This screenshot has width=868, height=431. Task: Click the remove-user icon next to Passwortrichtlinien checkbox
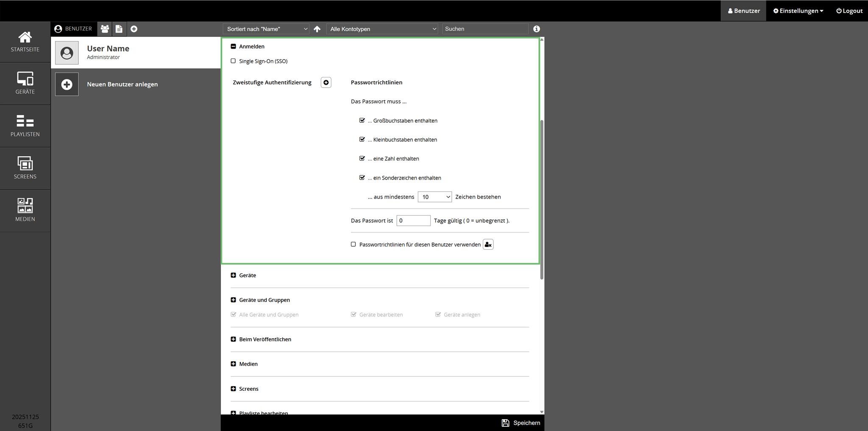[x=488, y=244]
